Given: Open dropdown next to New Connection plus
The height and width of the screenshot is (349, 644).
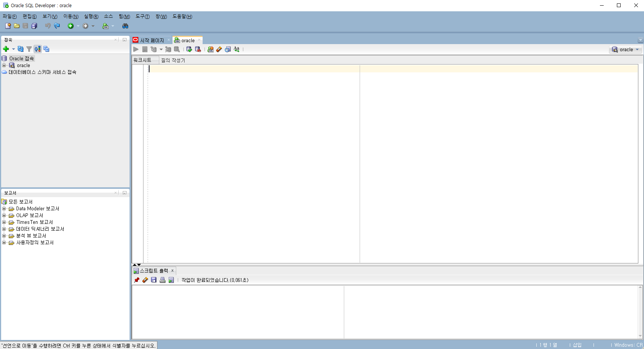Looking at the screenshot, I should (14, 49).
